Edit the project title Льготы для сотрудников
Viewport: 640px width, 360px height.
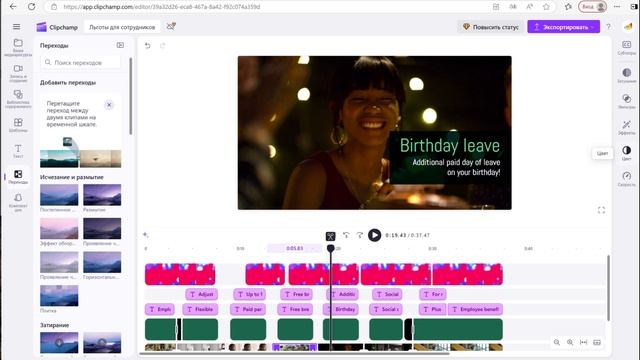click(x=122, y=27)
